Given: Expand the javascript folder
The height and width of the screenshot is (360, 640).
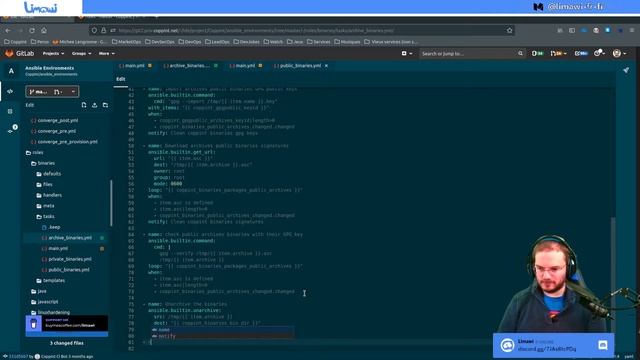Looking at the screenshot, I should [44, 302].
